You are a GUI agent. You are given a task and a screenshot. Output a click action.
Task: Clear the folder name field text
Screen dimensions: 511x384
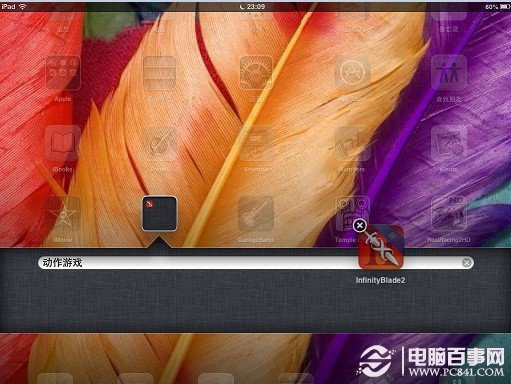466,263
